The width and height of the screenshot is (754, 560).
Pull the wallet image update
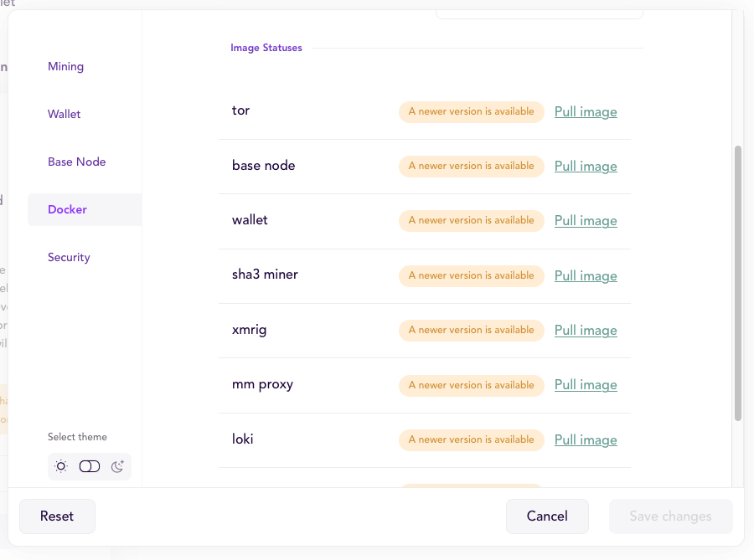[585, 220]
